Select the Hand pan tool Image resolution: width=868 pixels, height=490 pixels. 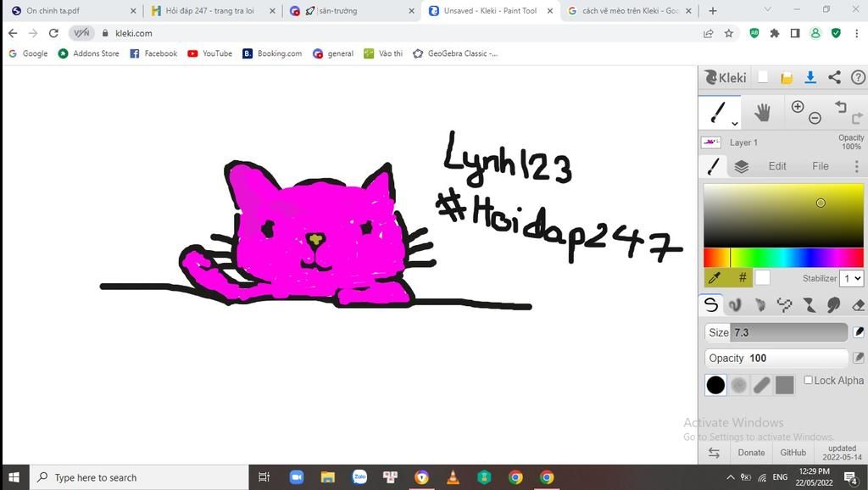[762, 113]
